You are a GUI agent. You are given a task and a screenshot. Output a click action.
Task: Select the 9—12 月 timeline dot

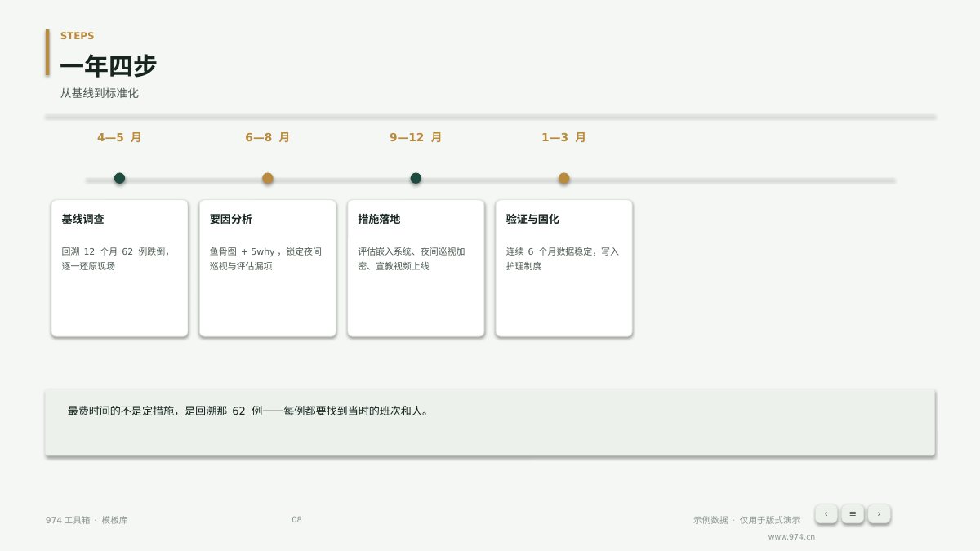pyautogui.click(x=416, y=178)
